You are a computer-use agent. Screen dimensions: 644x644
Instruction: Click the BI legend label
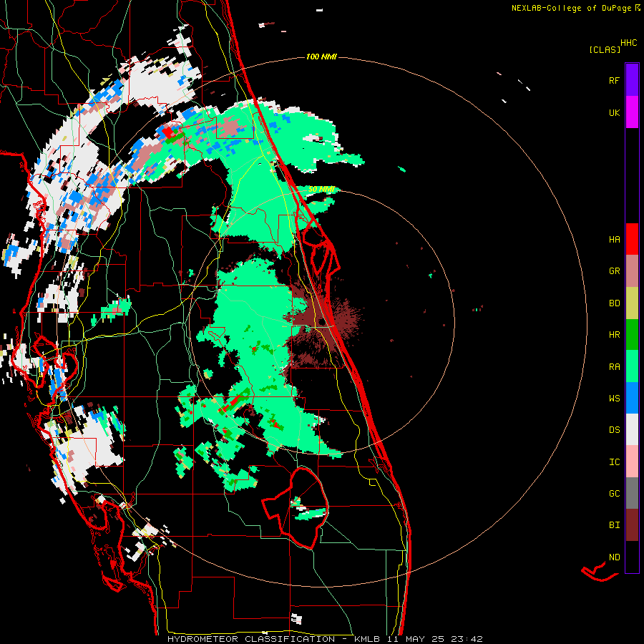[x=614, y=525]
